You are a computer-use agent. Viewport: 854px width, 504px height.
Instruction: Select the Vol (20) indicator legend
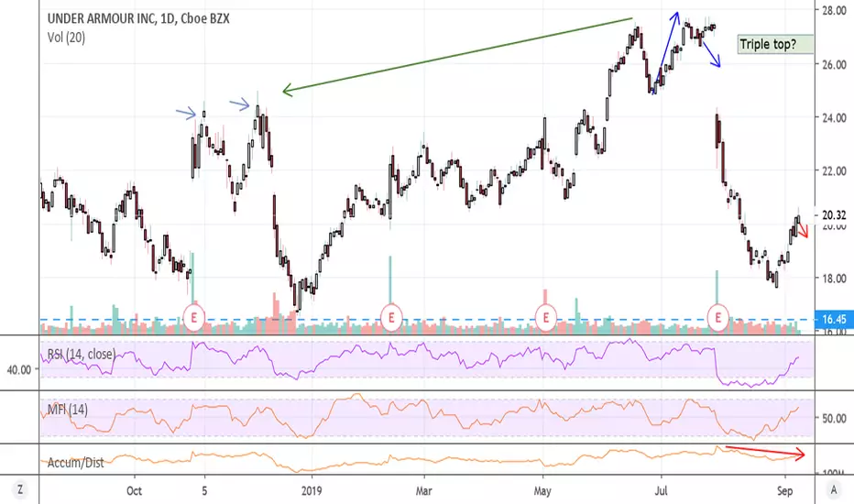pyautogui.click(x=66, y=38)
